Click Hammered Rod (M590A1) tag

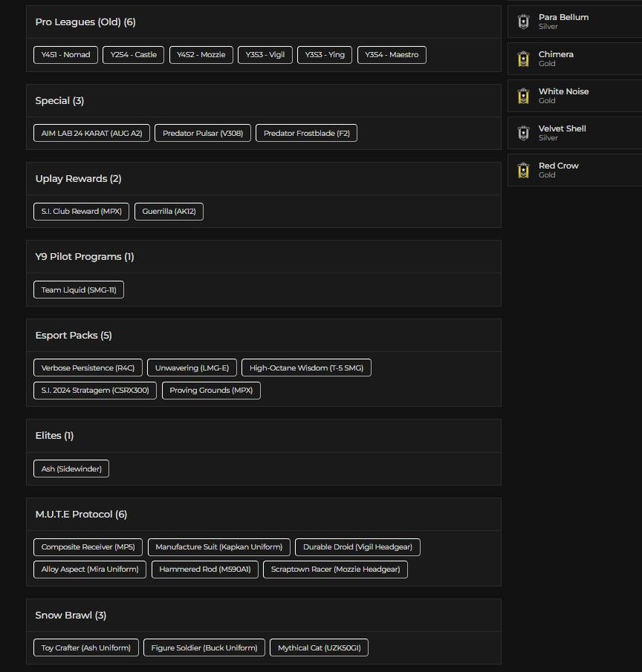205,570
